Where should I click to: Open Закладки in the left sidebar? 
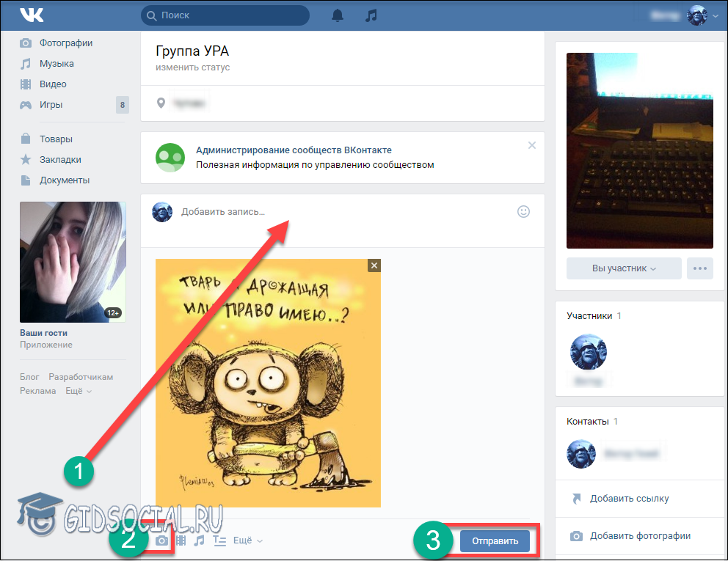pyautogui.click(x=60, y=159)
